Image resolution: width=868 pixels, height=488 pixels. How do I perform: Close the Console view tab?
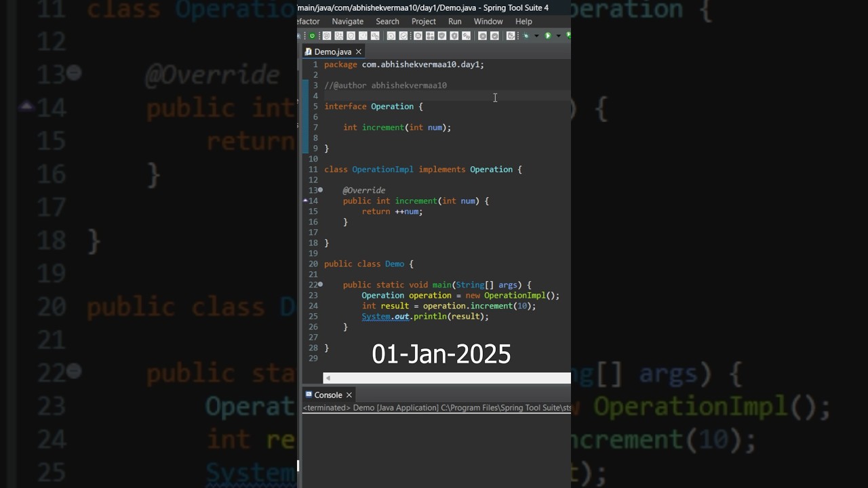click(x=349, y=395)
